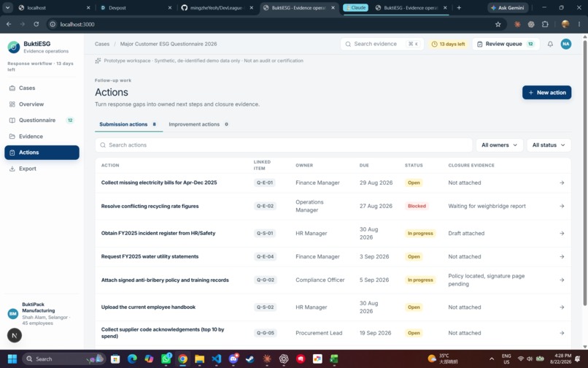Expand the All owners dropdown
588x368 pixels.
[499, 145]
